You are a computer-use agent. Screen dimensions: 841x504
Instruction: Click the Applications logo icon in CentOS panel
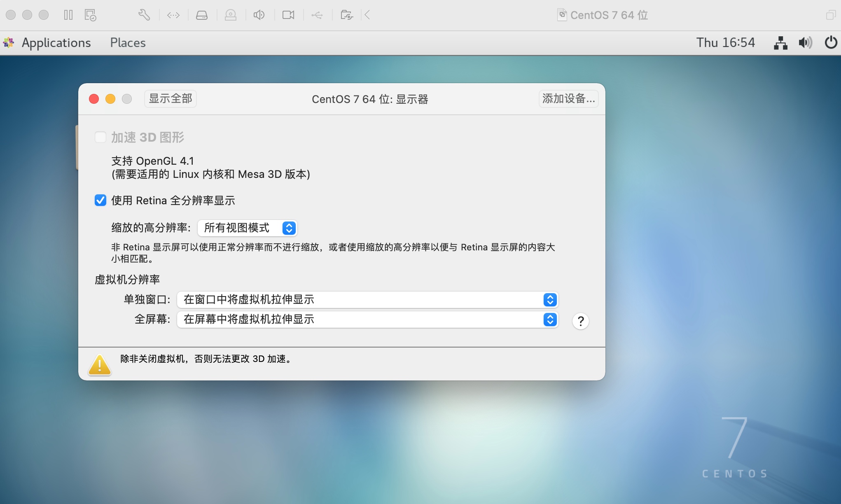coord(9,42)
